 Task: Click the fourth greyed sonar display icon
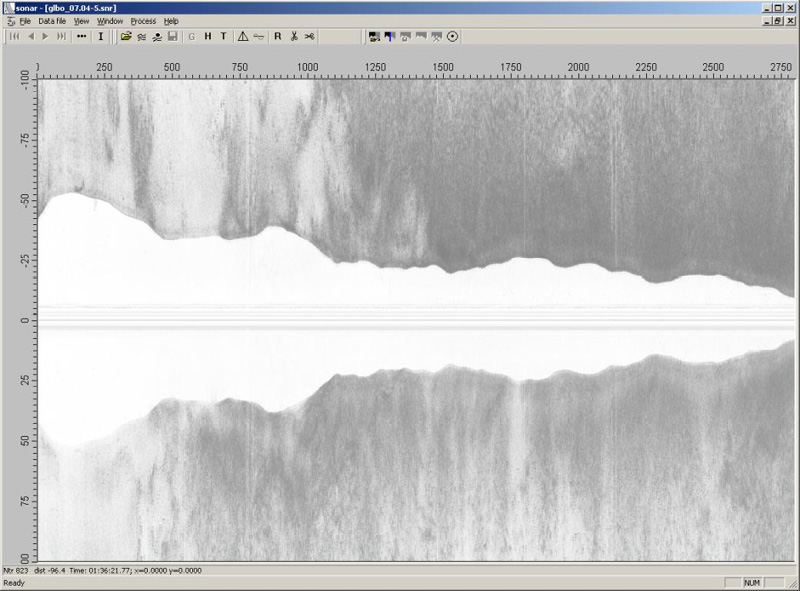[x=421, y=36]
